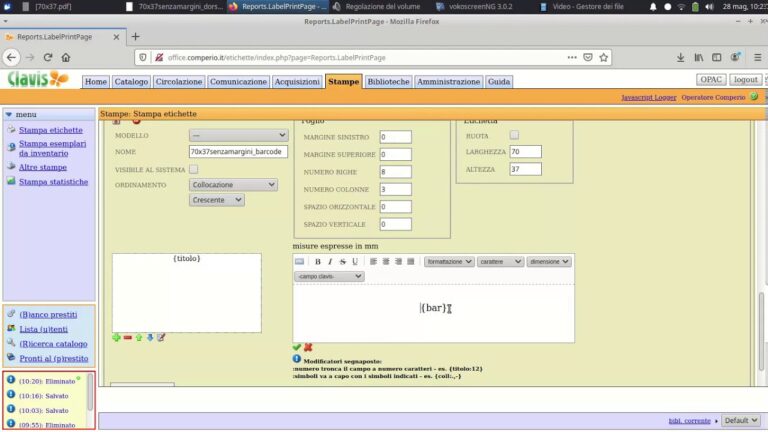Open the Comunicazione tab
This screenshot has height=432, width=768.
coord(238,82)
